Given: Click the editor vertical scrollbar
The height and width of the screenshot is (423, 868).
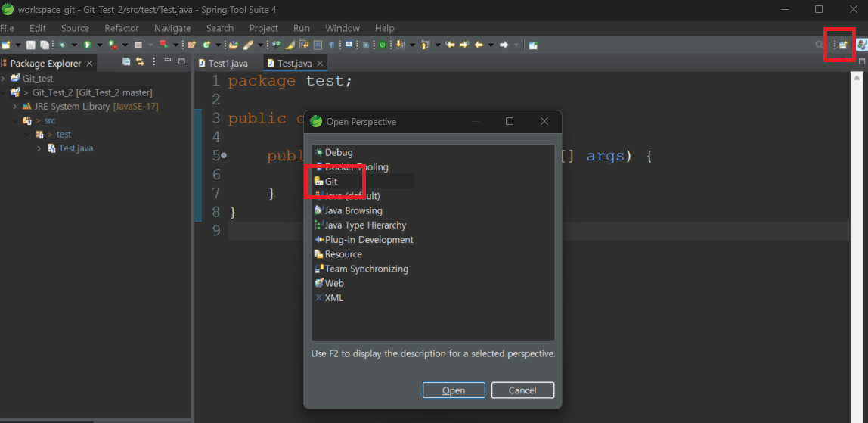Looking at the screenshot, I should tap(855, 247).
